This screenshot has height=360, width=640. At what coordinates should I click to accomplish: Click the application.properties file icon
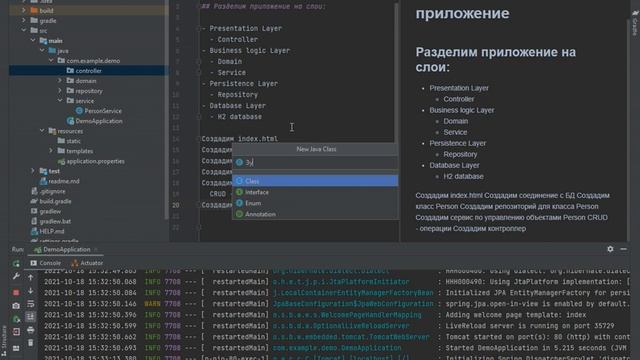tap(61, 161)
